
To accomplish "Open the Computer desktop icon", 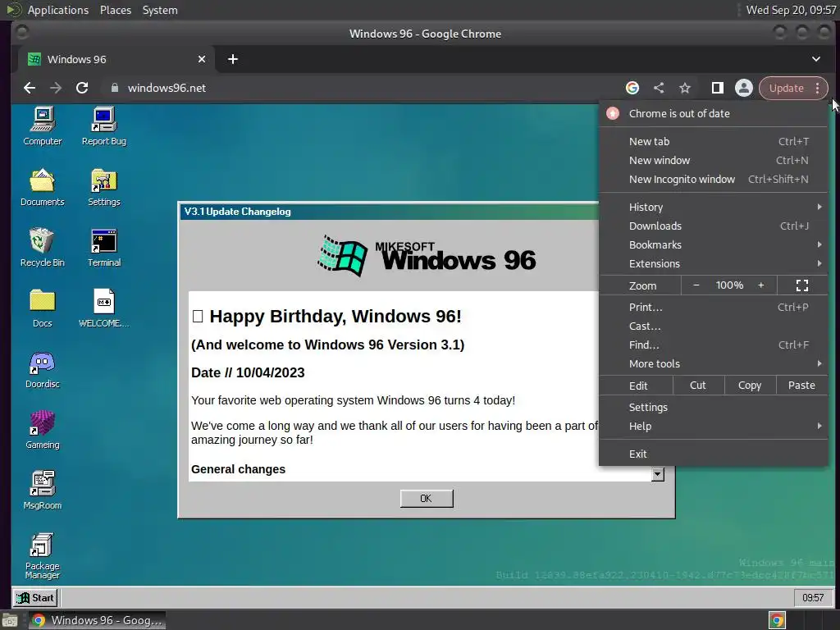I will pyautogui.click(x=43, y=126).
